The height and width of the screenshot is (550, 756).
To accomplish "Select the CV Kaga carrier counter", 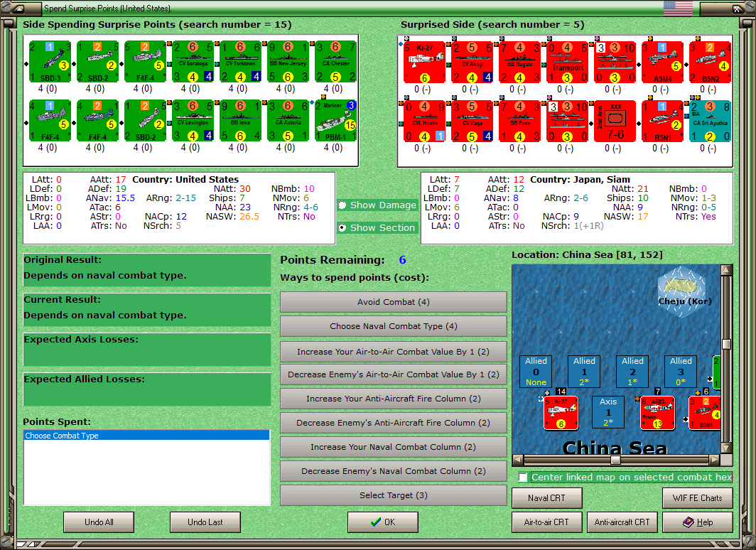I will (x=472, y=121).
